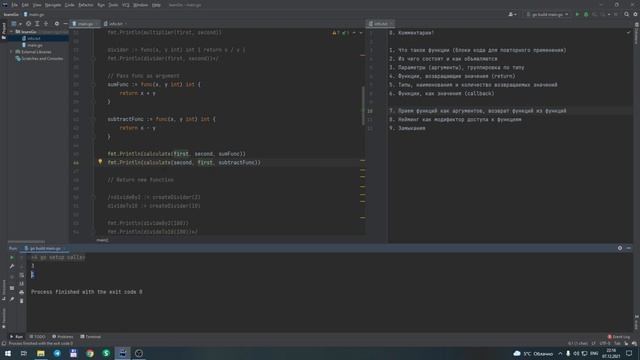The height and width of the screenshot is (360, 640).
Task: Start debugging with the green bug icon
Action: coord(586,14)
